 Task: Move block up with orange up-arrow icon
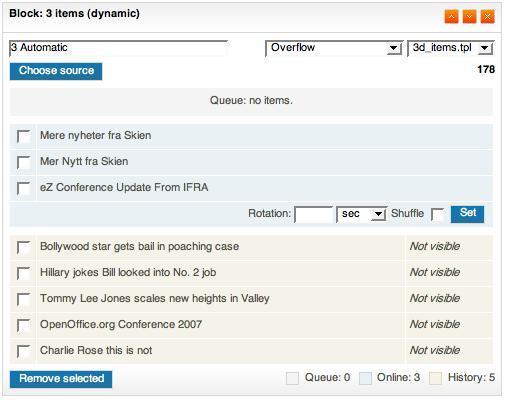(x=451, y=16)
